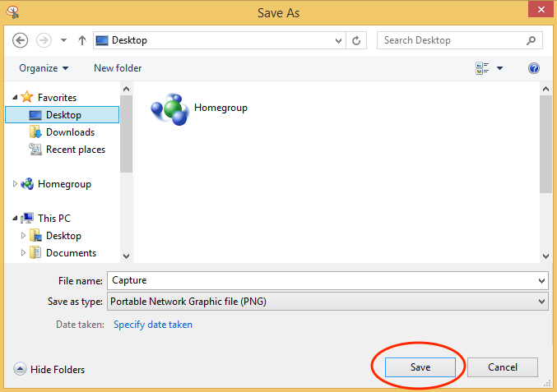Expand the Documents folder node
The height and width of the screenshot is (392, 557).
(23, 253)
